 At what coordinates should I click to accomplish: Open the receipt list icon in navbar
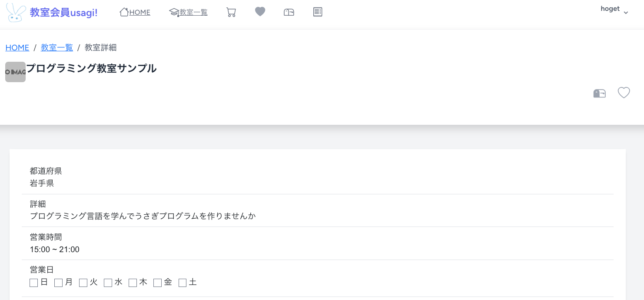click(318, 12)
